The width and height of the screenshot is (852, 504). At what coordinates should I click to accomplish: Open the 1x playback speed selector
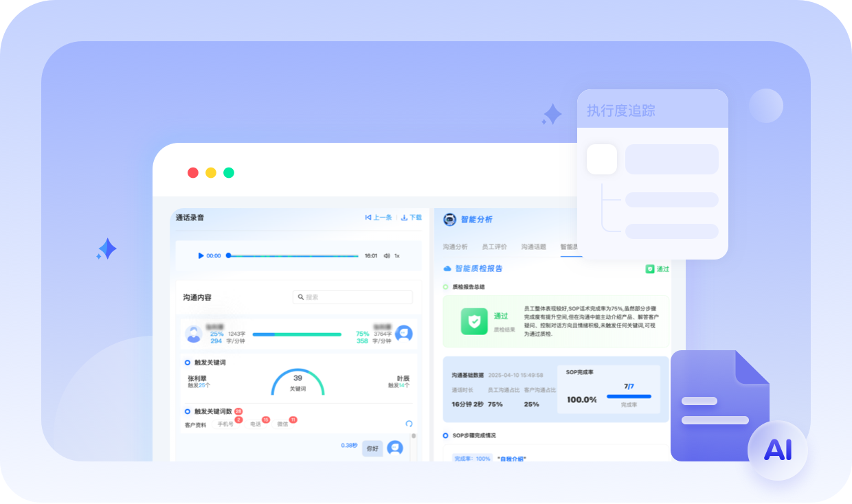tap(397, 255)
